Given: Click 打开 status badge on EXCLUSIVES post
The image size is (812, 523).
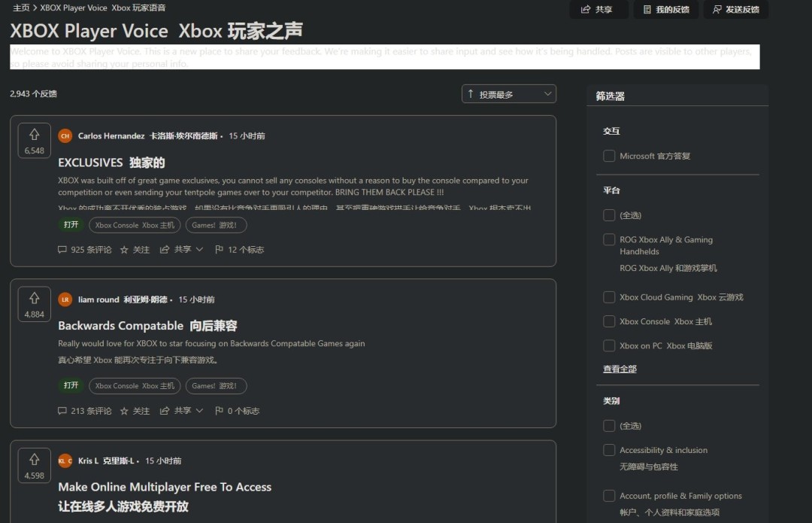Looking at the screenshot, I should (71, 224).
